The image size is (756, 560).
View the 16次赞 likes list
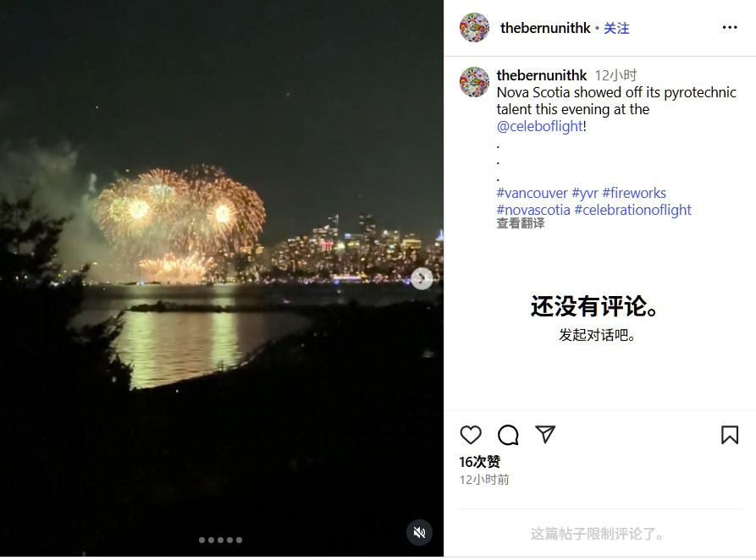pyautogui.click(x=480, y=462)
